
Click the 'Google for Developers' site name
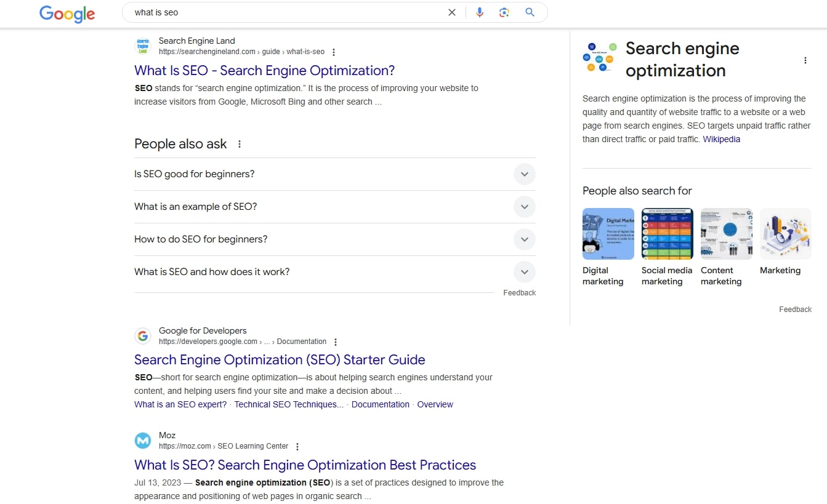click(203, 330)
